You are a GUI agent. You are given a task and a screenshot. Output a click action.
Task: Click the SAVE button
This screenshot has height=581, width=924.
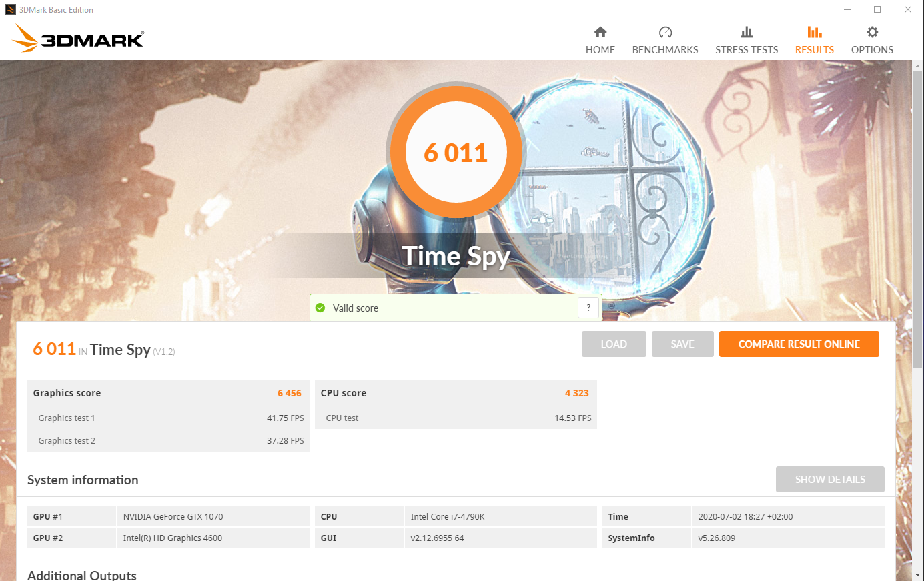[682, 344]
